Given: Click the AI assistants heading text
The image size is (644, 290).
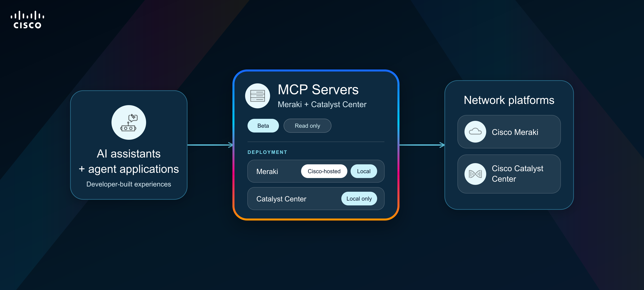Looking at the screenshot, I should [x=129, y=154].
